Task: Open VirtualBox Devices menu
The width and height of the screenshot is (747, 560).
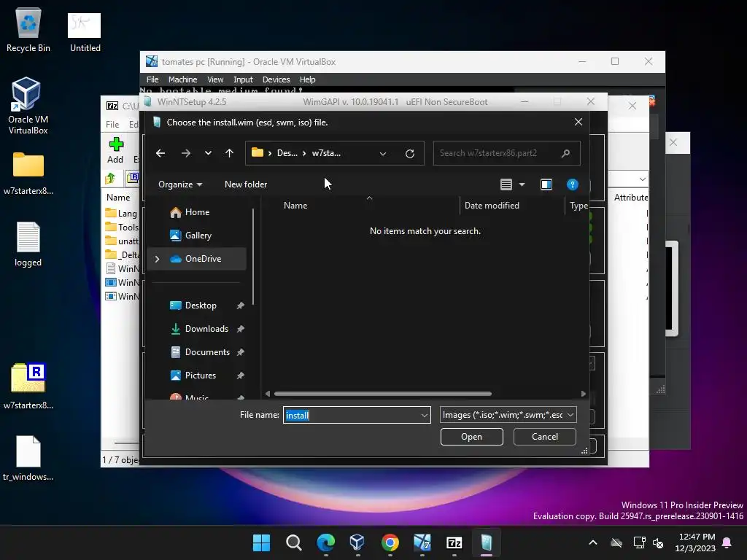Action: [276, 79]
